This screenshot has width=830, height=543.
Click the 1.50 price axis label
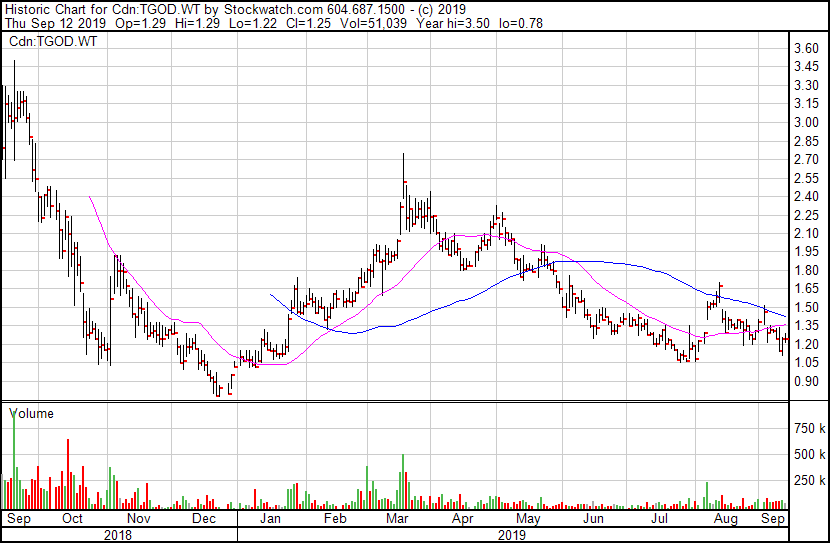point(807,307)
